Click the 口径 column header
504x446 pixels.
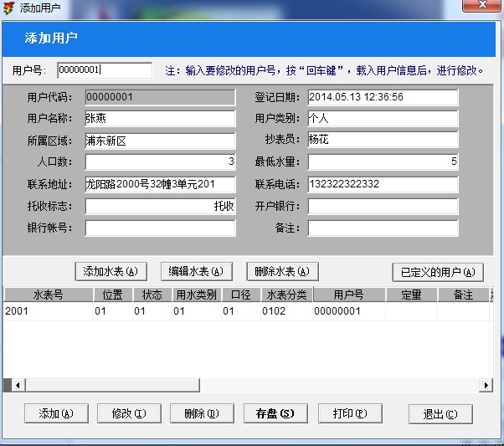pos(241,295)
